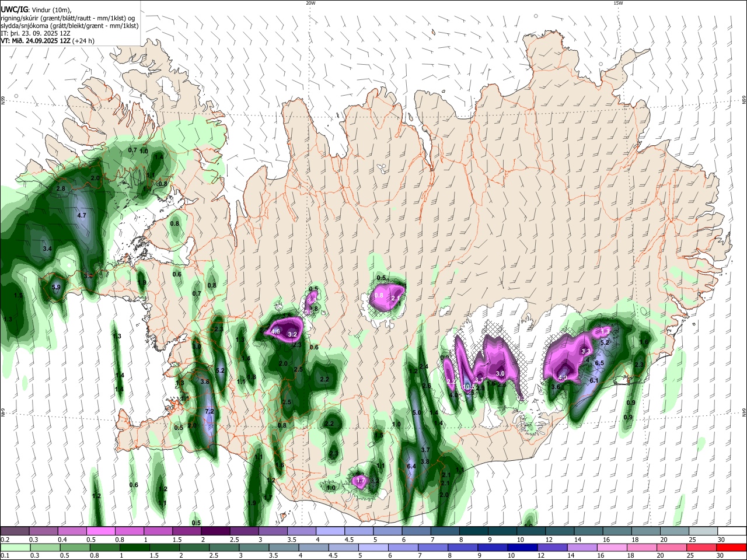Click the bright magenta 0.5 swatch in snow scale
The width and height of the screenshot is (747, 560).
[100, 531]
